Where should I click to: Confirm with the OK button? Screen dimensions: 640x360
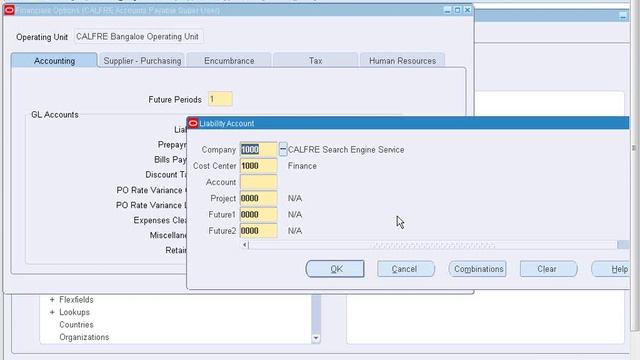coord(335,269)
